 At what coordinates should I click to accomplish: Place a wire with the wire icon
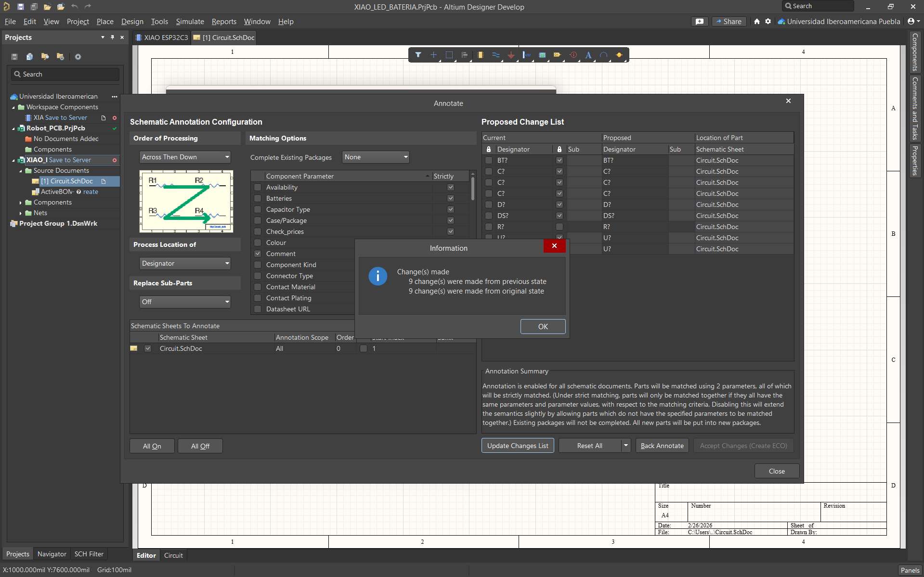point(496,55)
